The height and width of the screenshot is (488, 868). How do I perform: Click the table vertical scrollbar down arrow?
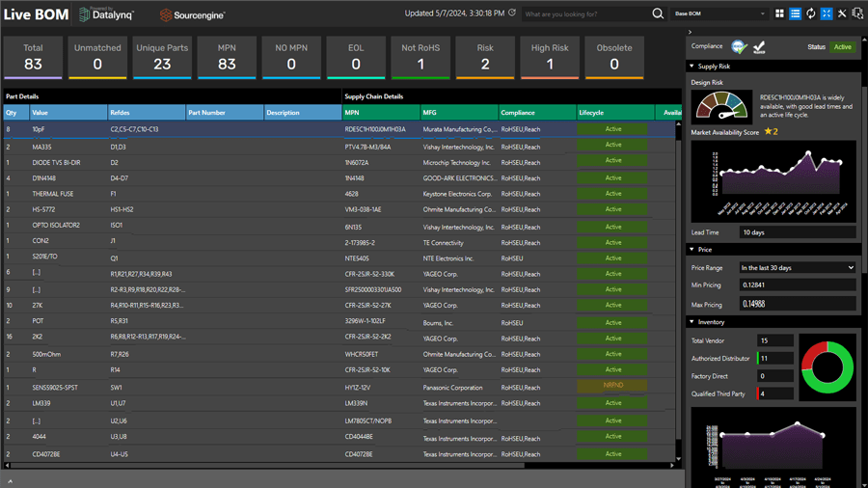pyautogui.click(x=679, y=459)
